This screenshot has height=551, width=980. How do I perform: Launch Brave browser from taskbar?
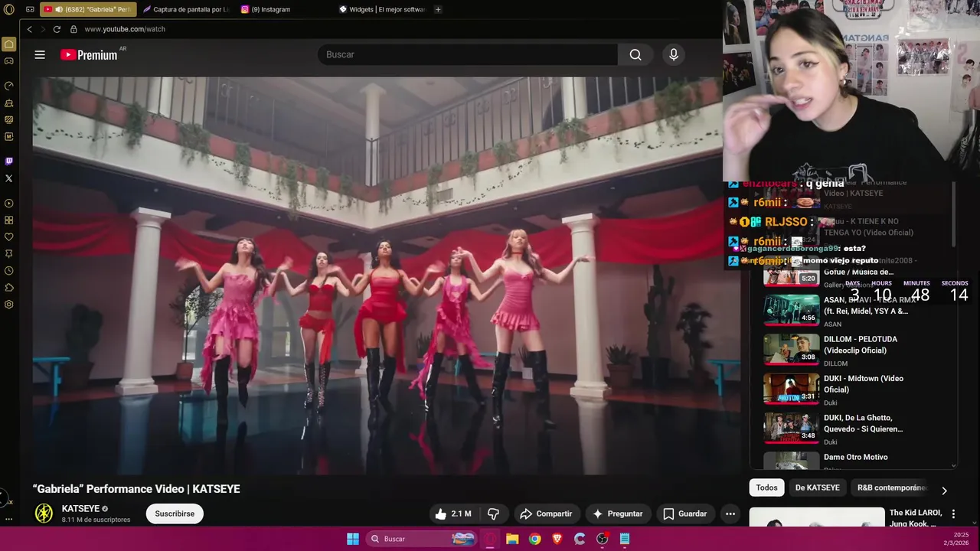(557, 539)
